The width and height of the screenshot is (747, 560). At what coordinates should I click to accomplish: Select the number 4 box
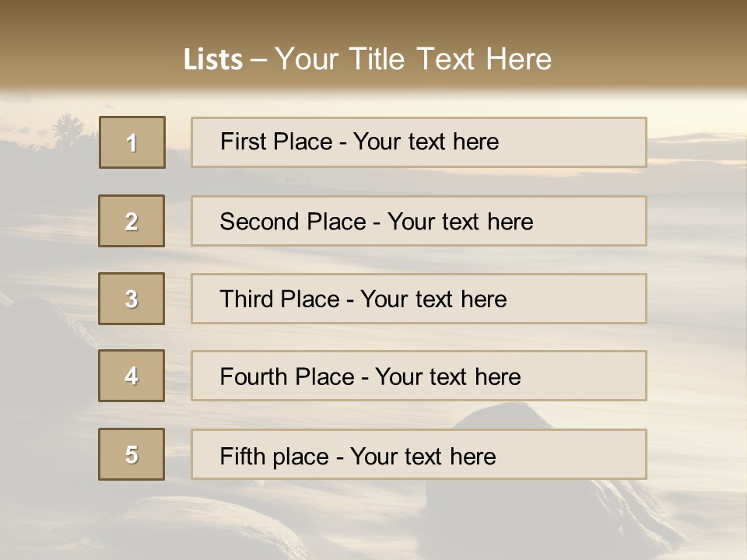132,376
